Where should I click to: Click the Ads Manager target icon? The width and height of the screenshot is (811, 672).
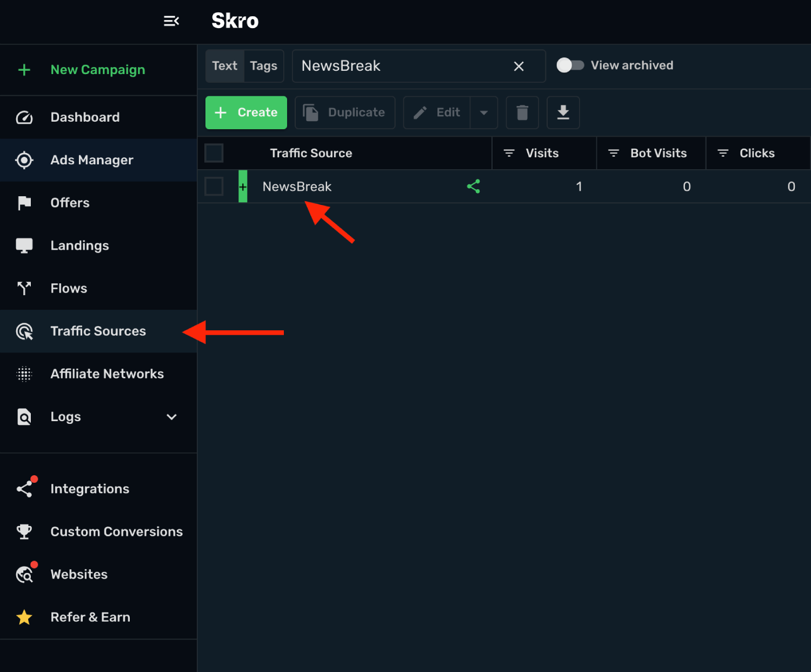pos(24,160)
